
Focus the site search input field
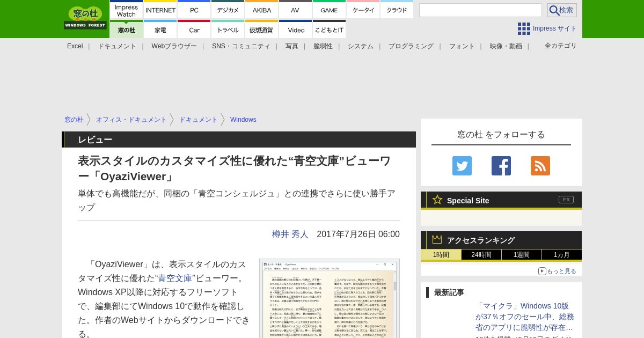coord(480,10)
